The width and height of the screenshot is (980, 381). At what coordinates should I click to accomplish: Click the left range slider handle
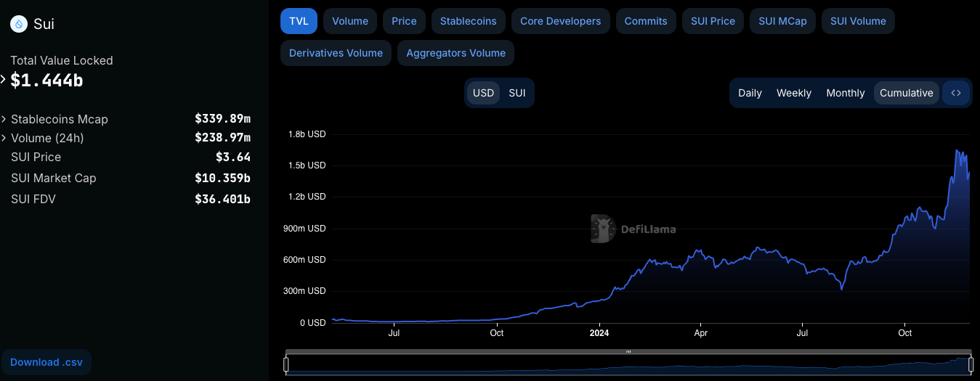coord(286,364)
